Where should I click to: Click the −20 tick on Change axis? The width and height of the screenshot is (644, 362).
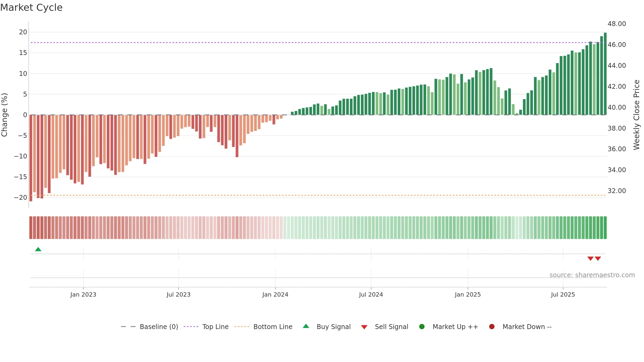pyautogui.click(x=21, y=198)
